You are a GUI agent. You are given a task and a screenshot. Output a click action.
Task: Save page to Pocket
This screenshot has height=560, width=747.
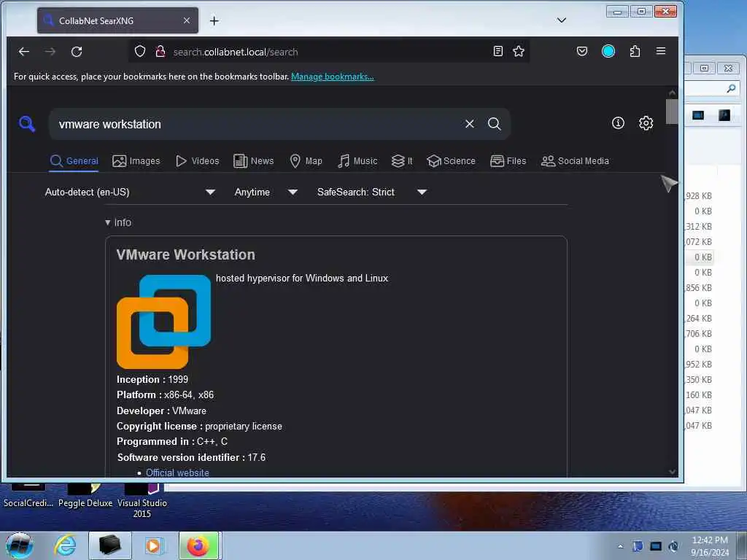582,52
